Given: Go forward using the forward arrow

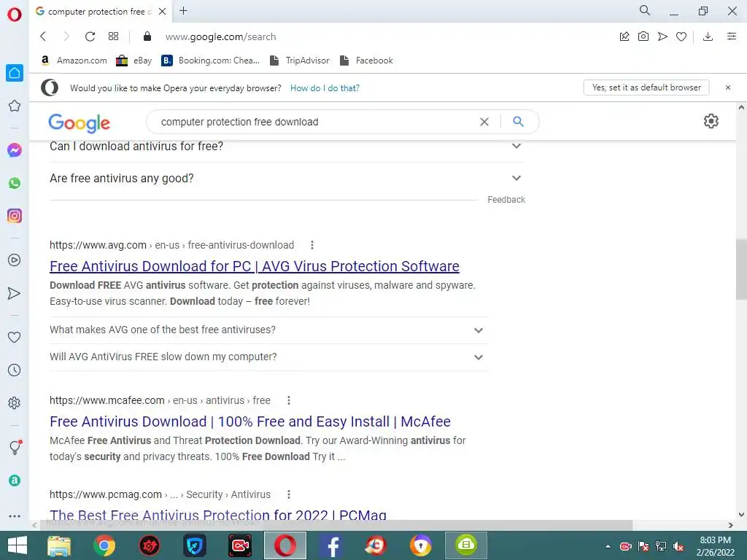Looking at the screenshot, I should pyautogui.click(x=66, y=36).
